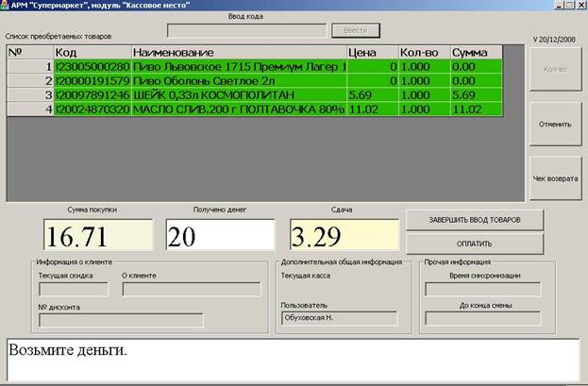Click the Текущая скидка field
This screenshot has height=386, width=588.
pos(74,290)
